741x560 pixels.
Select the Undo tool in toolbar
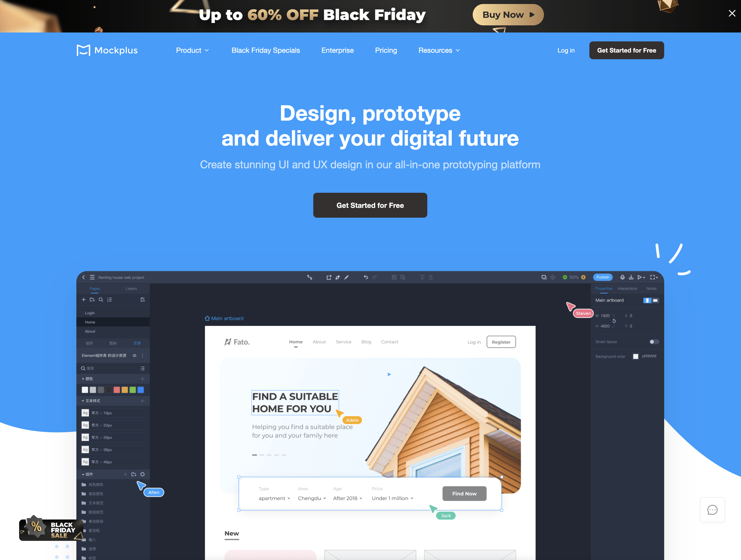[x=366, y=277]
